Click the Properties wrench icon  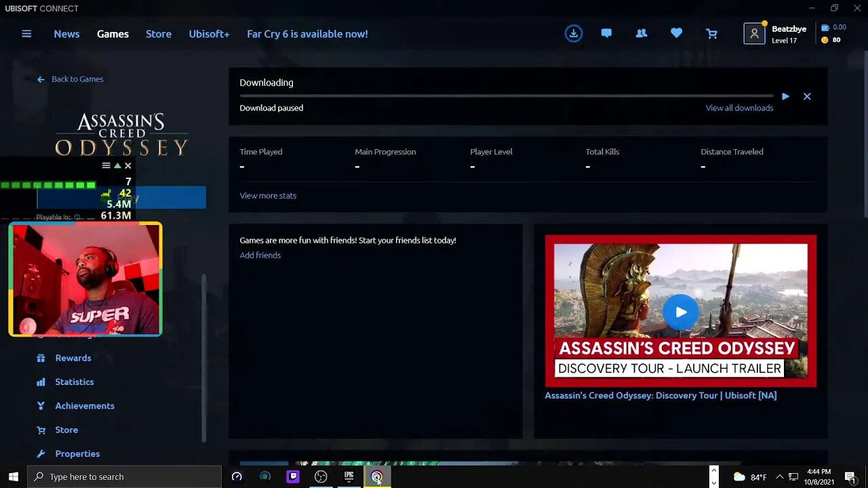(x=41, y=453)
